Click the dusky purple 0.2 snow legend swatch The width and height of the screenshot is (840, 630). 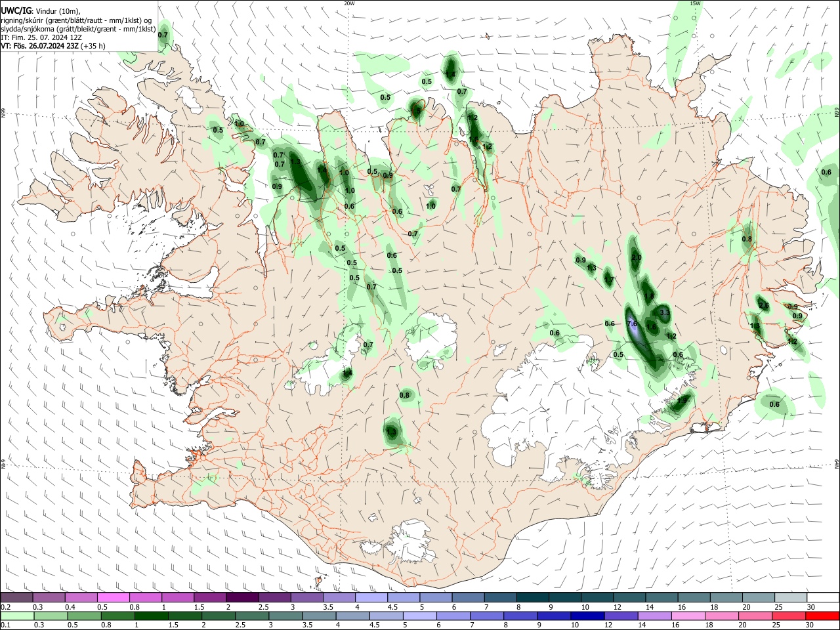click(17, 598)
